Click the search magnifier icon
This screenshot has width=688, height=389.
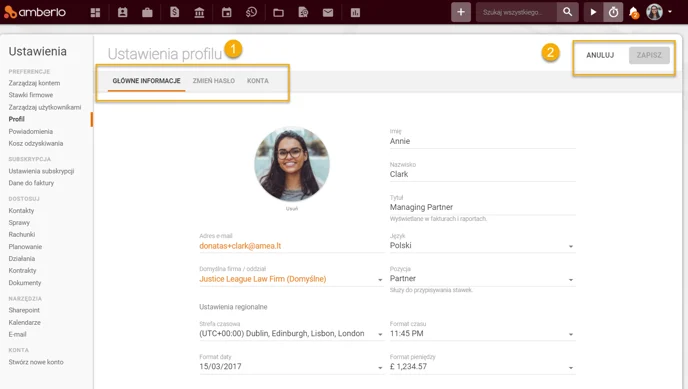567,12
